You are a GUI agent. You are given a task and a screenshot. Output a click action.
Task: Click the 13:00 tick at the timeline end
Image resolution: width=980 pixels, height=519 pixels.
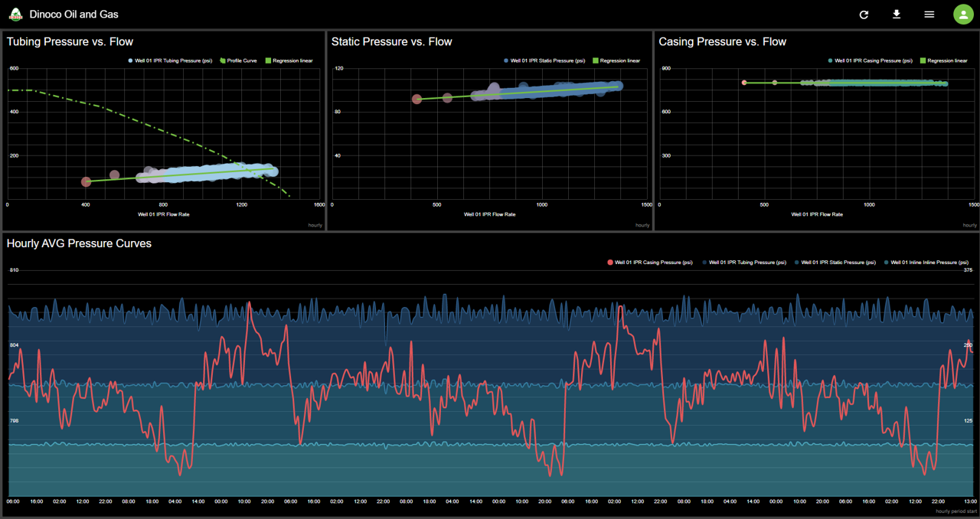[x=971, y=501]
